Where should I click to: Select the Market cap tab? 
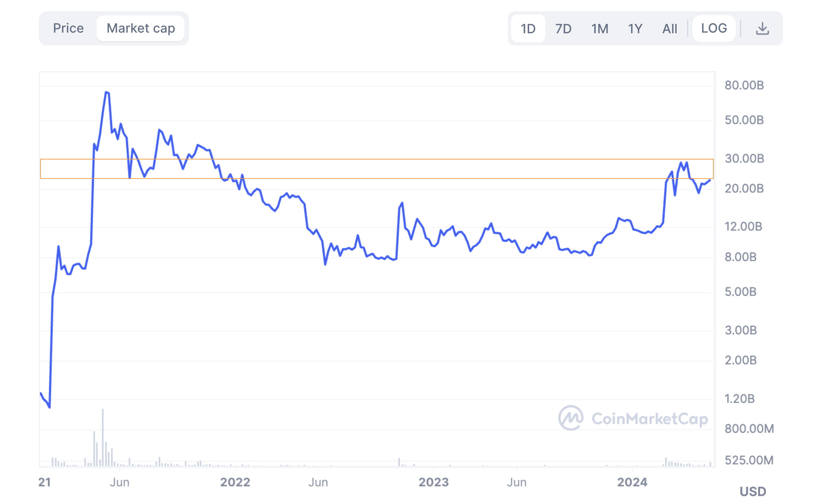[140, 28]
